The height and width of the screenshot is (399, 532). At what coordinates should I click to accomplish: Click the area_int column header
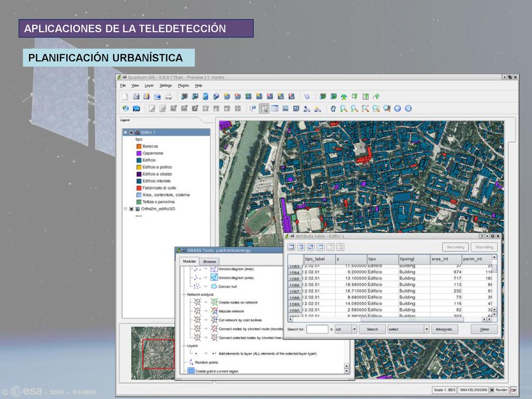tap(446, 259)
